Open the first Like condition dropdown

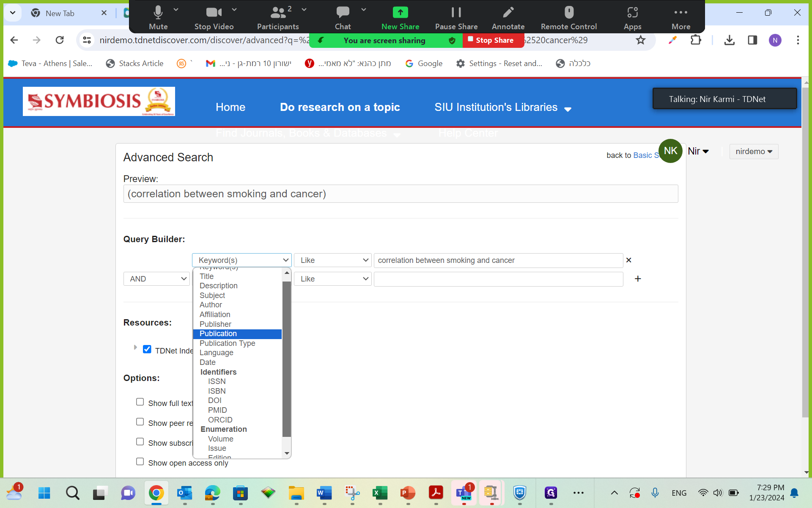click(332, 260)
